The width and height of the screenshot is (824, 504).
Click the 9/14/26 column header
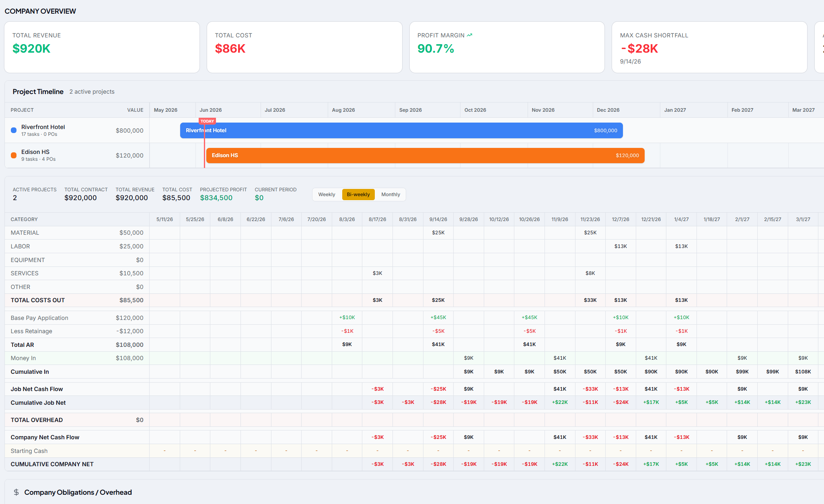438,219
